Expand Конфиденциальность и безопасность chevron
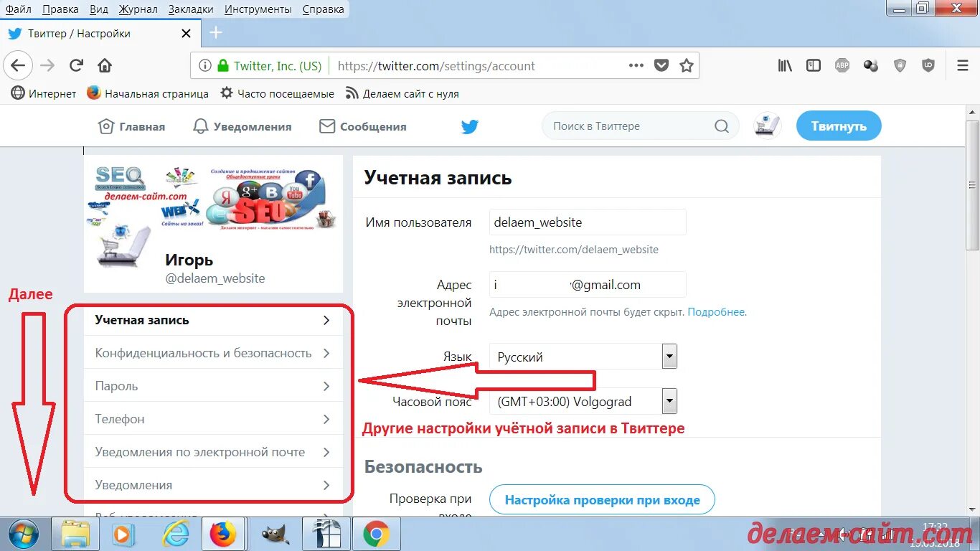The width and height of the screenshot is (980, 551). 326,353
